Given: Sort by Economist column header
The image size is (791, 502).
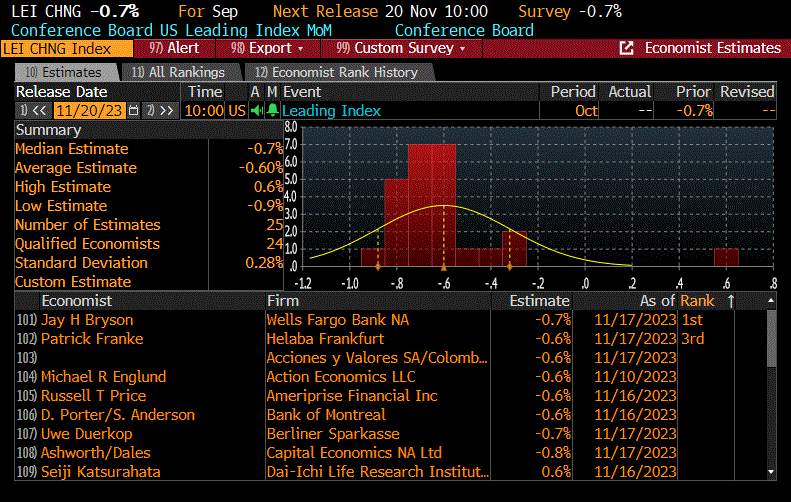Looking at the screenshot, I should [76, 301].
